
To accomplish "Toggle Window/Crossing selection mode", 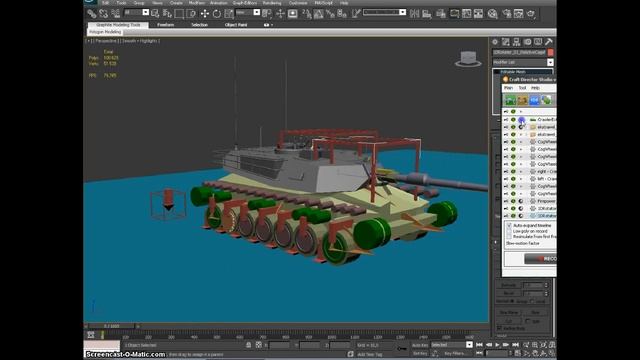I will pyautogui.click(x=191, y=14).
